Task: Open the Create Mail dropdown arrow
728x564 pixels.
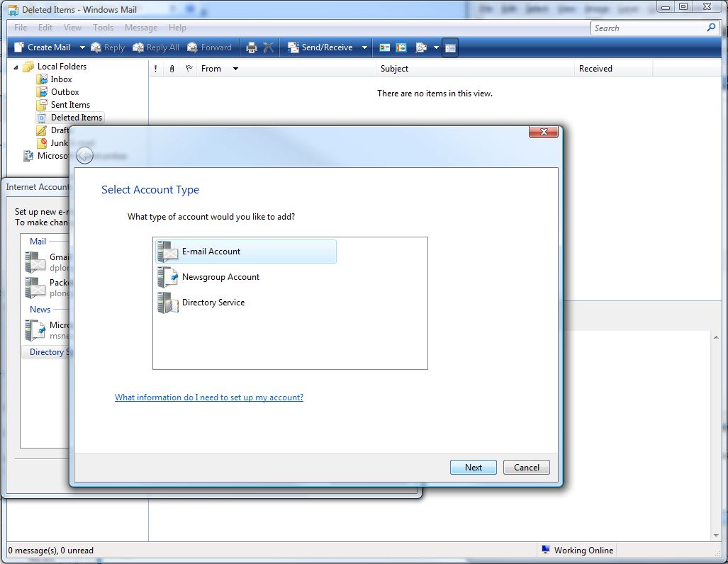Action: [82, 47]
